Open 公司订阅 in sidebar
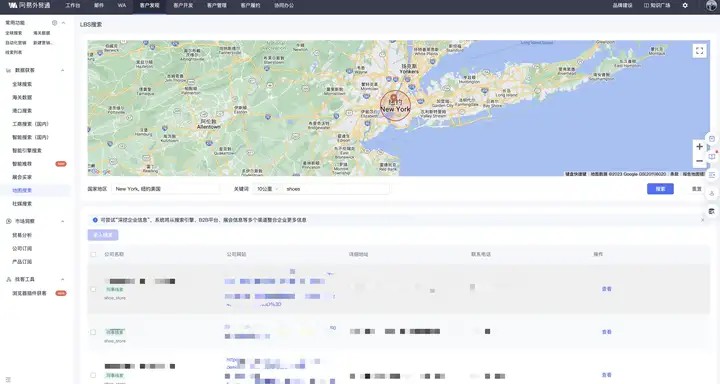 [x=22, y=248]
